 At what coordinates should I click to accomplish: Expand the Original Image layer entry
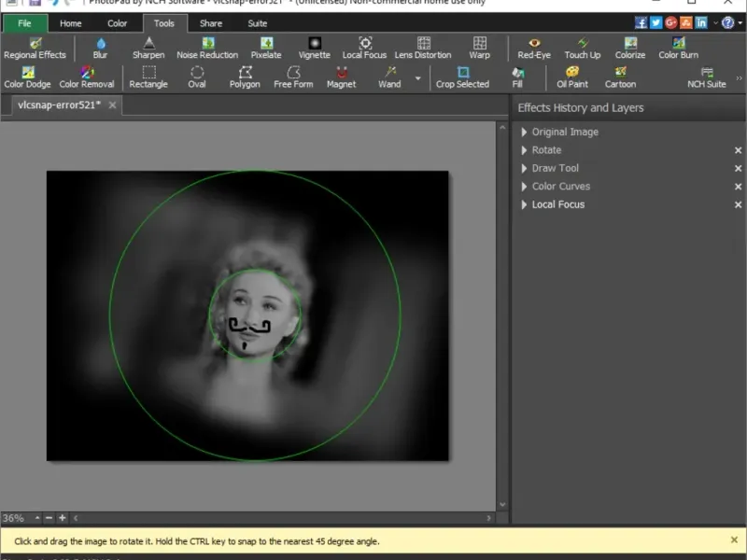(x=525, y=133)
